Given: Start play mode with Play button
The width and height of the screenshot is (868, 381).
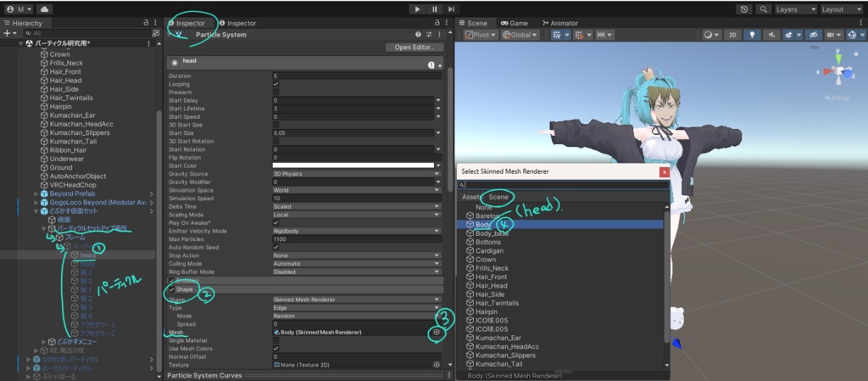Looking at the screenshot, I should pyautogui.click(x=418, y=9).
